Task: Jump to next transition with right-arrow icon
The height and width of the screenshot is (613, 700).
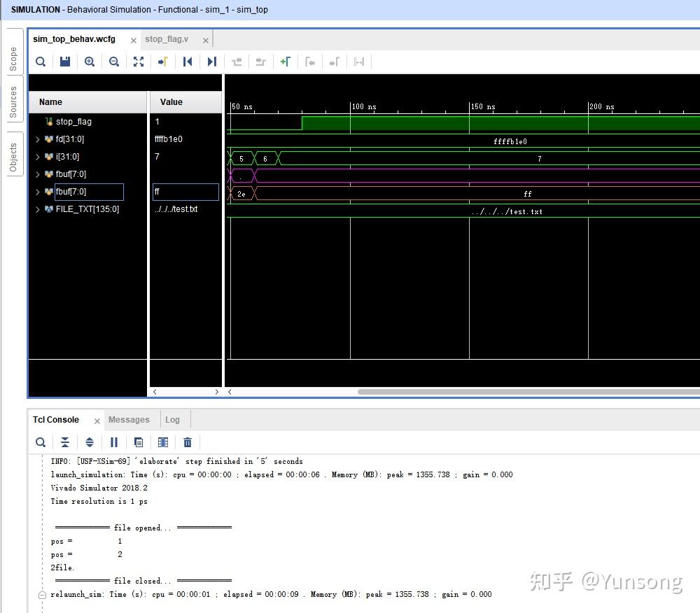Action: coord(211,62)
